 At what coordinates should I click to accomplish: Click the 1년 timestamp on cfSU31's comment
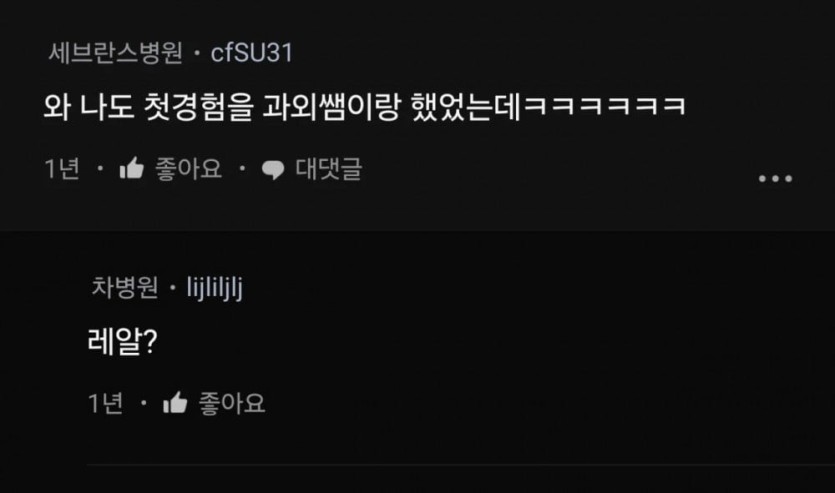pyautogui.click(x=62, y=169)
